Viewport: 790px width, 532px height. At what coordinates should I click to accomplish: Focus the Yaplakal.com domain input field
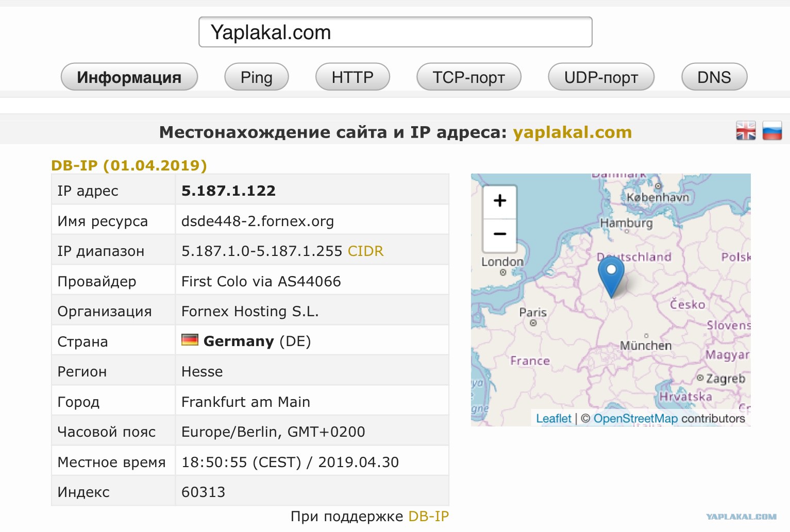pyautogui.click(x=396, y=32)
